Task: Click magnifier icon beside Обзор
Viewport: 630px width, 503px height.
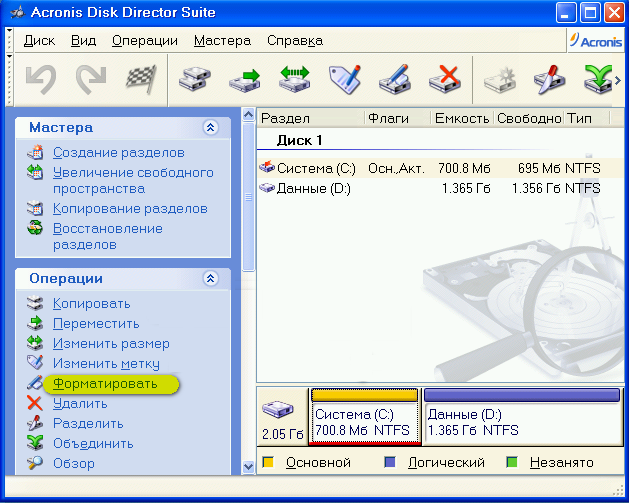Action: point(35,463)
